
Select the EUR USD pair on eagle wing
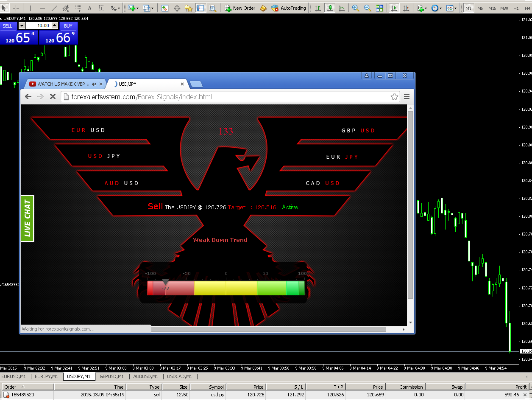click(x=88, y=130)
